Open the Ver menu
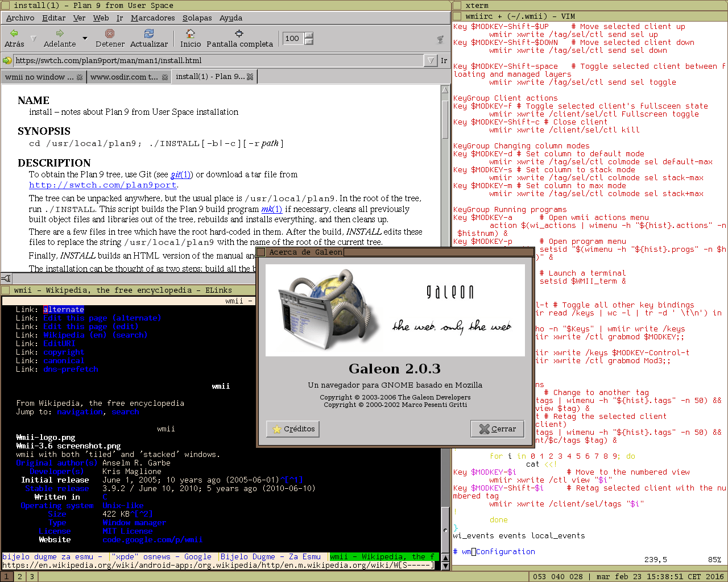 click(x=80, y=18)
